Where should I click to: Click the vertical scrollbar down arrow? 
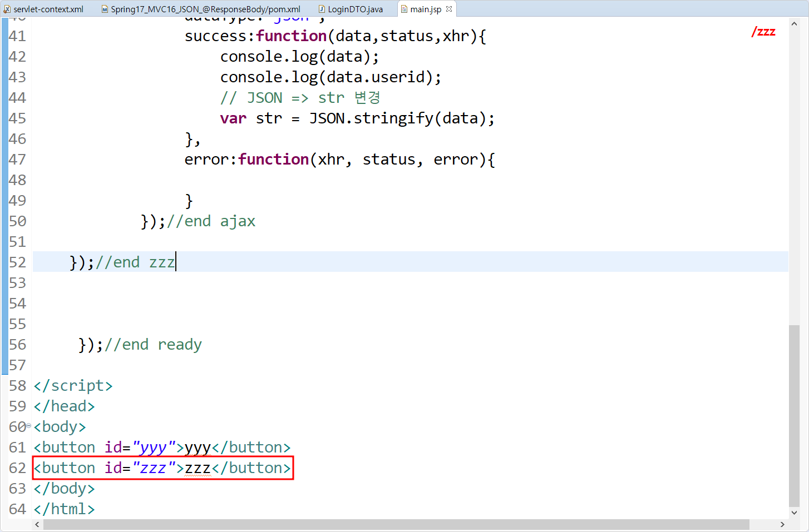pos(794,513)
